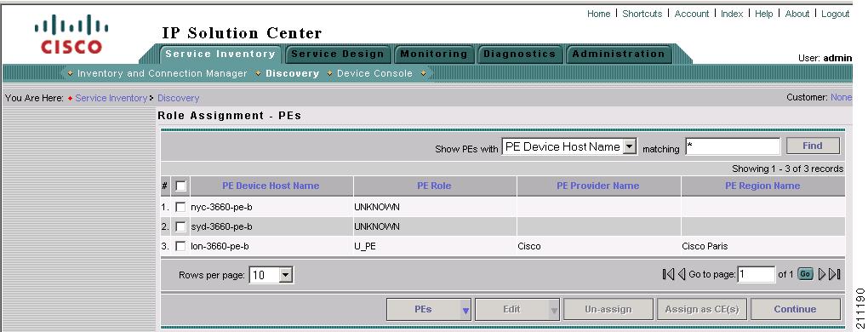Sort by PE Provider Name column

598,186
